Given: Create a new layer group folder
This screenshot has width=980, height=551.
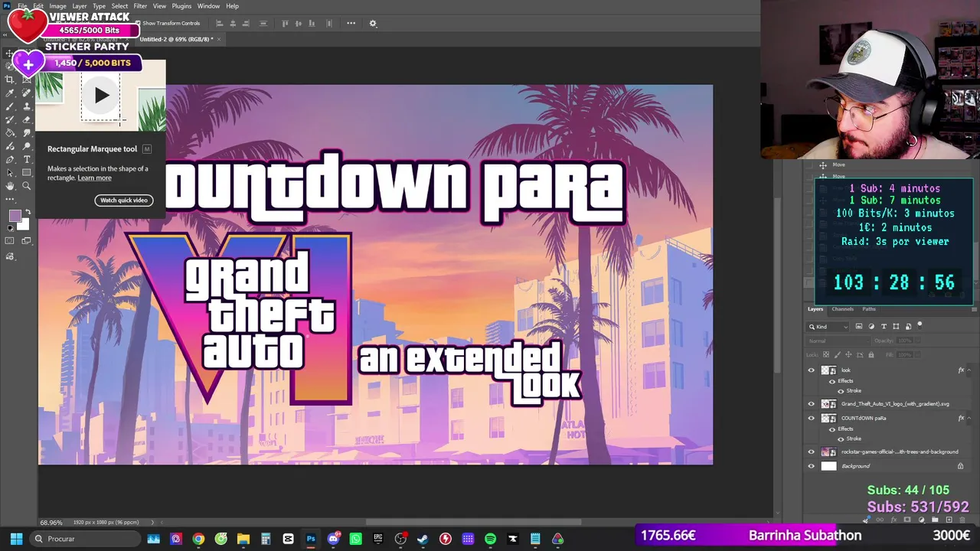Looking at the screenshot, I should 935,520.
